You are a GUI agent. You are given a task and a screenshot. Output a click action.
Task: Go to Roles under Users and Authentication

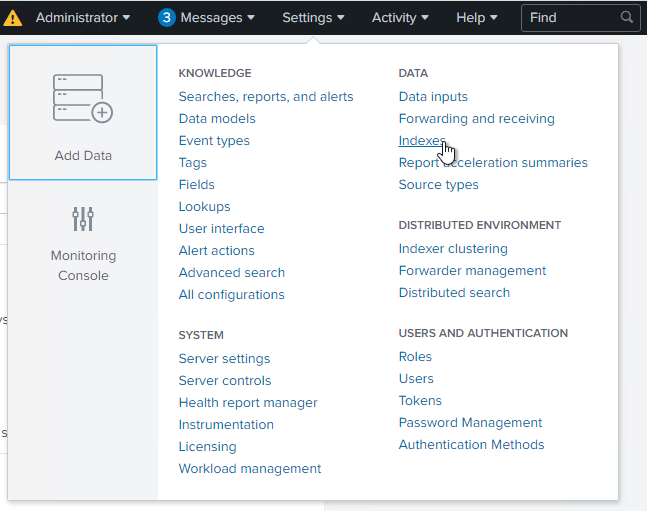tap(415, 357)
